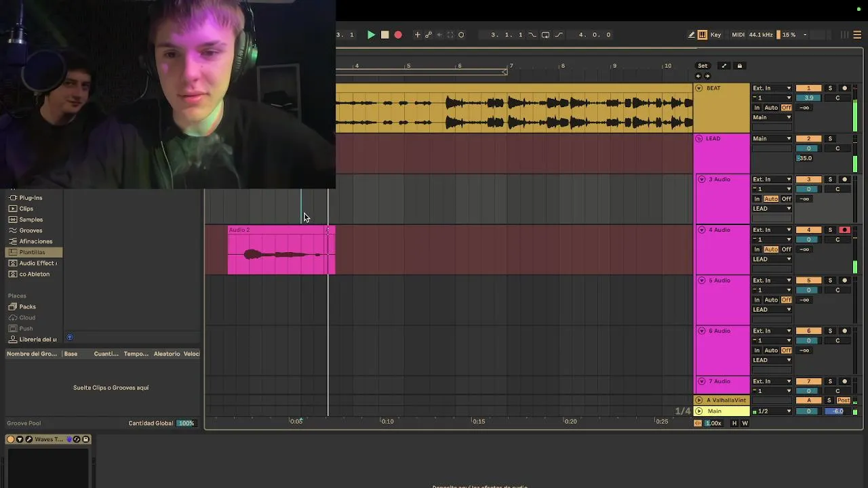Jump to previous locator arrow
868x488 pixels.
pos(698,76)
